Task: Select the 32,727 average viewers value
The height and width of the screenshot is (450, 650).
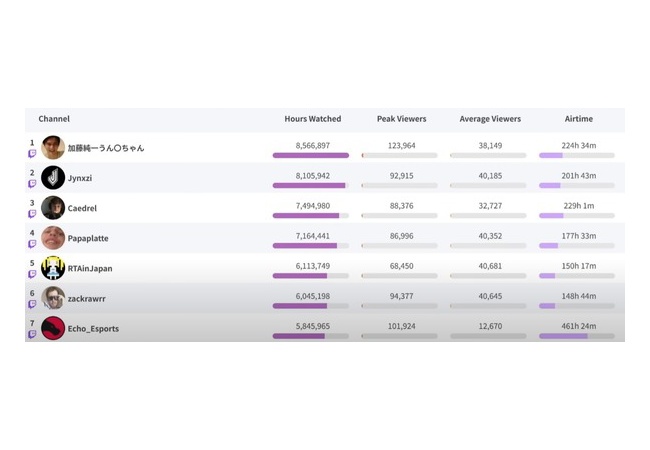Action: point(490,206)
